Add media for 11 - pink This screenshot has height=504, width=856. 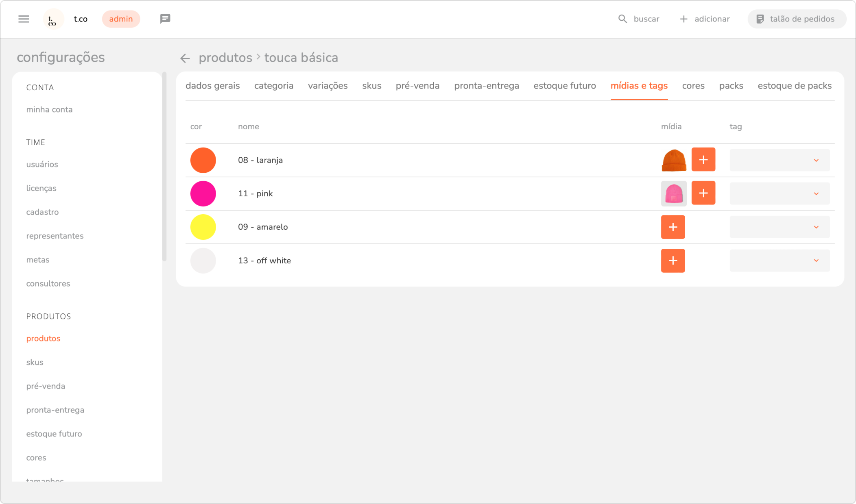703,193
